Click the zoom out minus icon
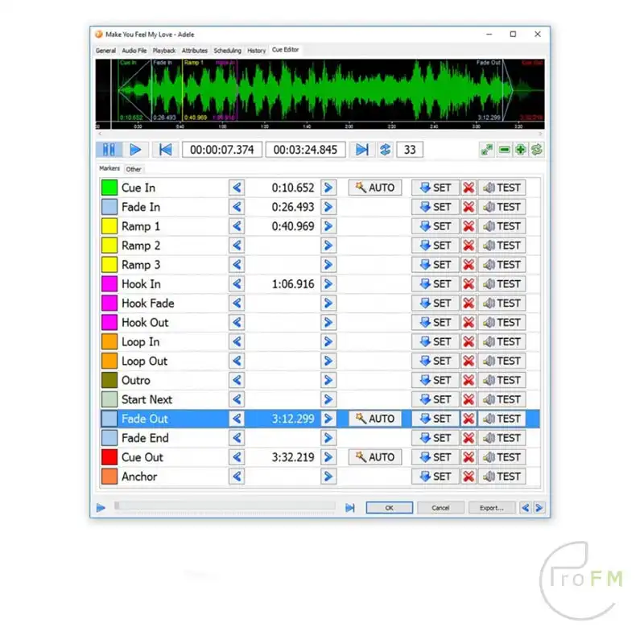This screenshot has width=644, height=644. pyautogui.click(x=505, y=150)
